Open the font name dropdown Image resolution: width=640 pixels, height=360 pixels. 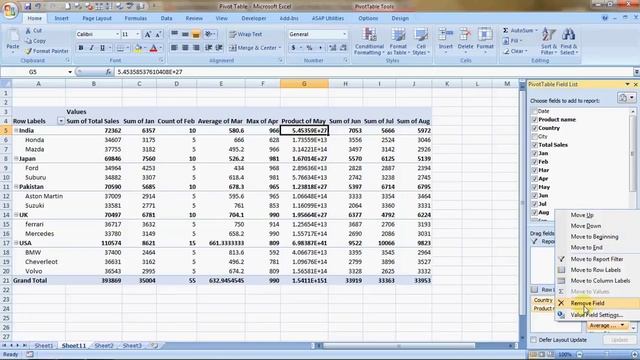pos(118,34)
